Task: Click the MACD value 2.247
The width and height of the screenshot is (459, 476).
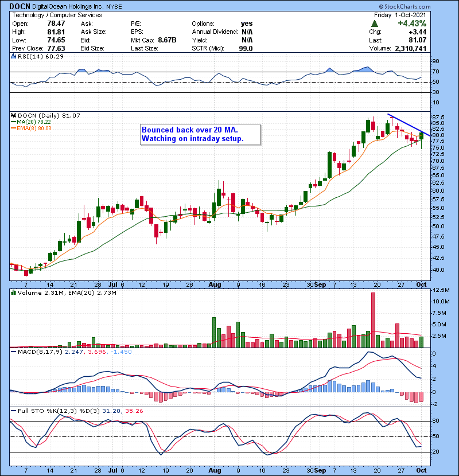Action: coord(74,352)
